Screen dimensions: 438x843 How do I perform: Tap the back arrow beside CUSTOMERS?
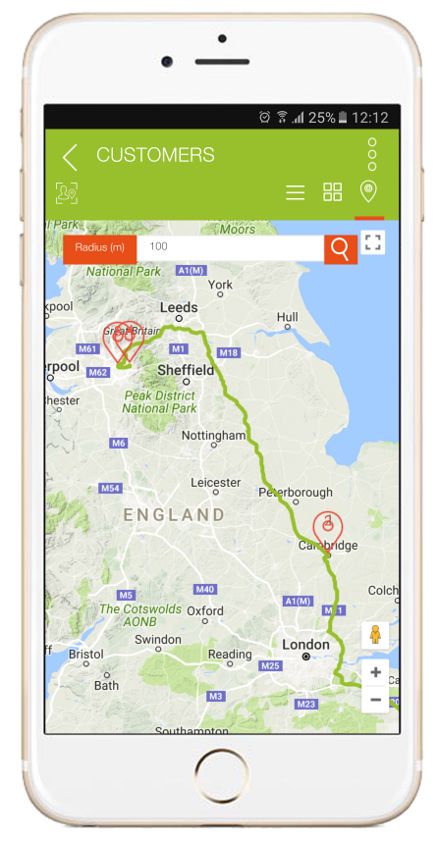[x=70, y=157]
